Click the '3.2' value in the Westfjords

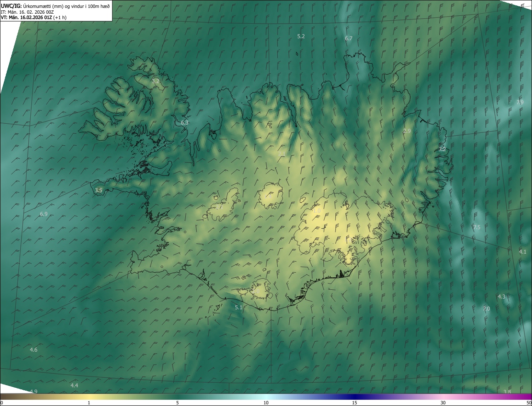155,81
